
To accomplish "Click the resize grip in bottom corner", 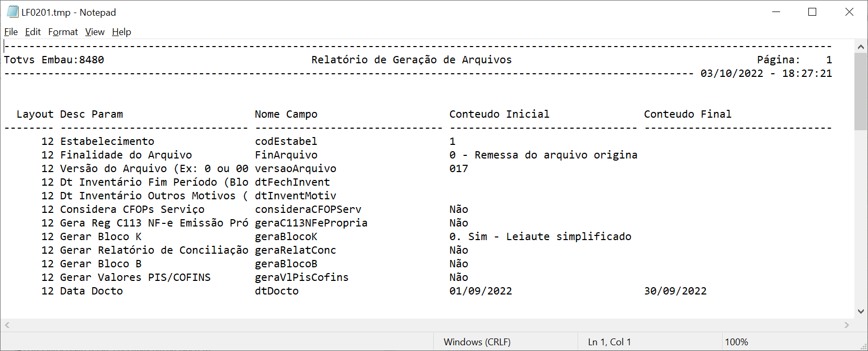I will (x=863, y=346).
